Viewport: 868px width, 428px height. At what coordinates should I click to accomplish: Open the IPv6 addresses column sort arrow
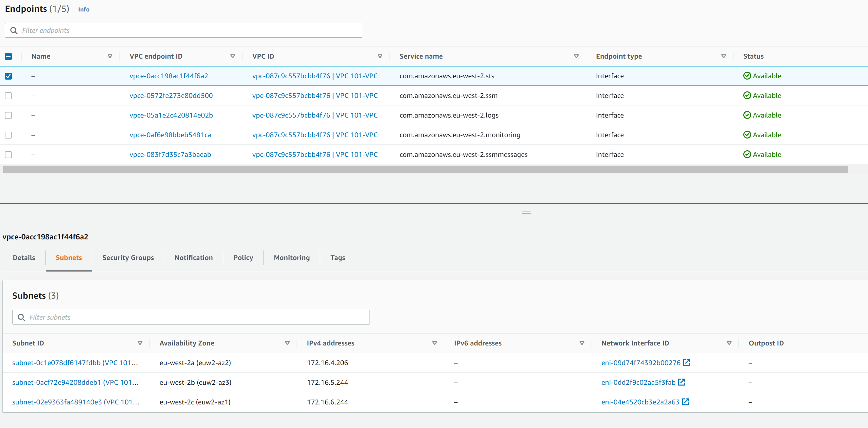coord(582,343)
